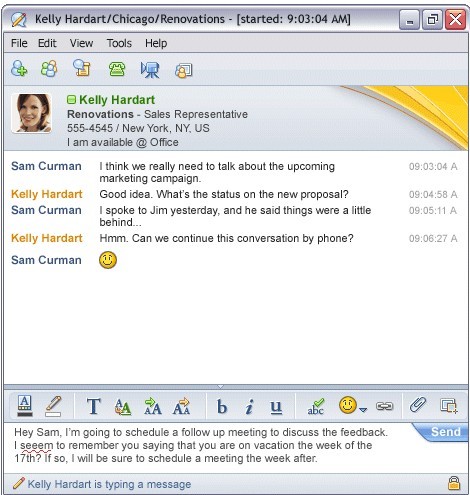Click the add contact icon with plus sign
Screen dimensions: 470x495
19,69
